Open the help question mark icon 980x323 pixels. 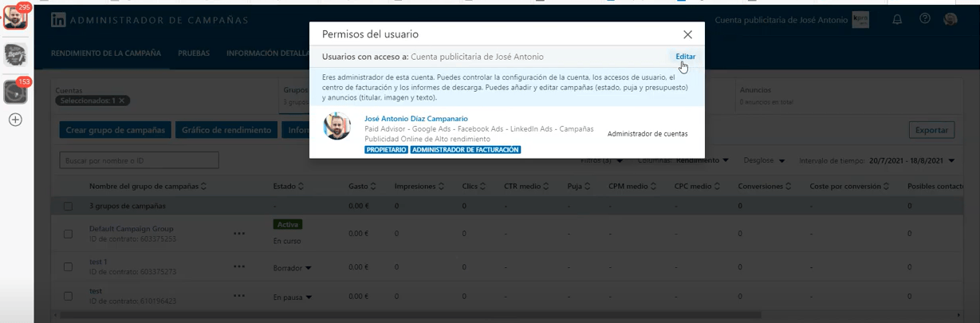pyautogui.click(x=925, y=19)
